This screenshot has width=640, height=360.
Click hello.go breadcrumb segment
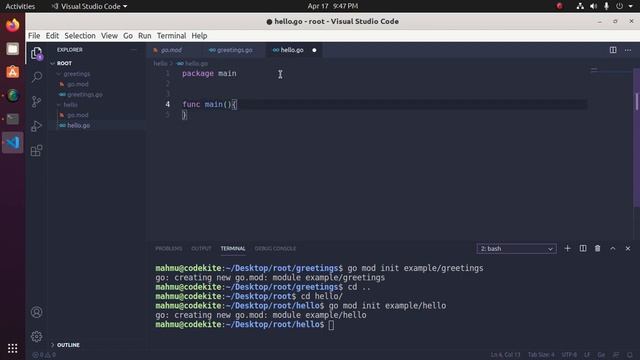(193, 64)
